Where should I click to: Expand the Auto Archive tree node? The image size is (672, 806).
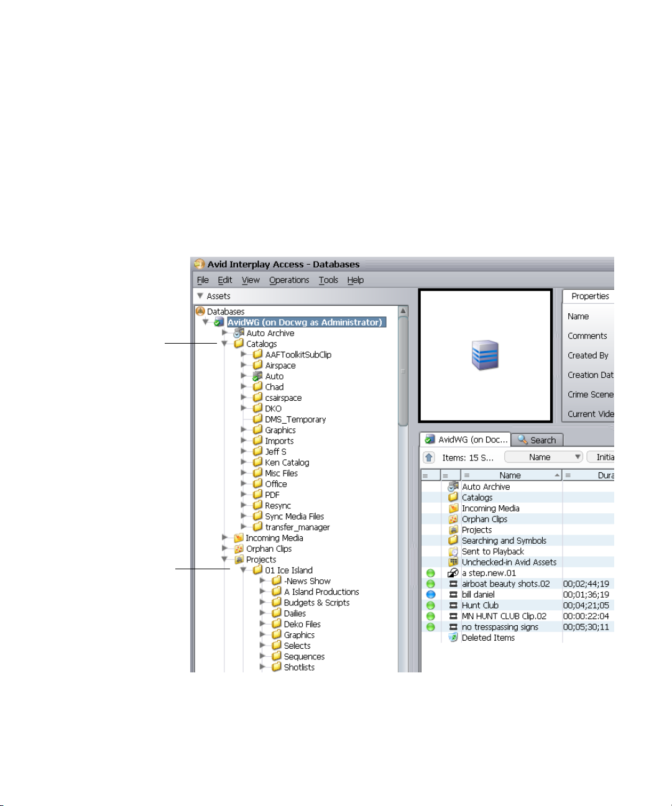[x=225, y=332]
